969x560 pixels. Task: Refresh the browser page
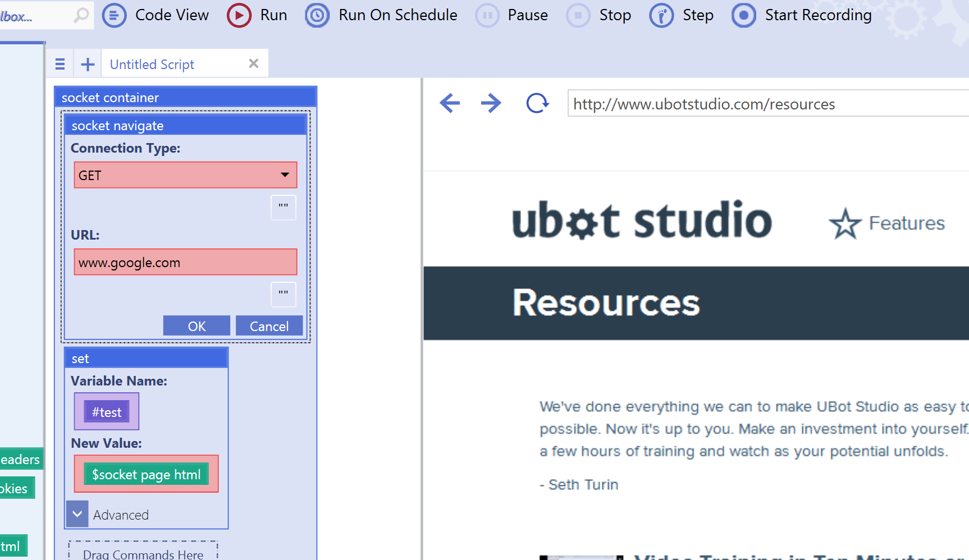pyautogui.click(x=537, y=103)
